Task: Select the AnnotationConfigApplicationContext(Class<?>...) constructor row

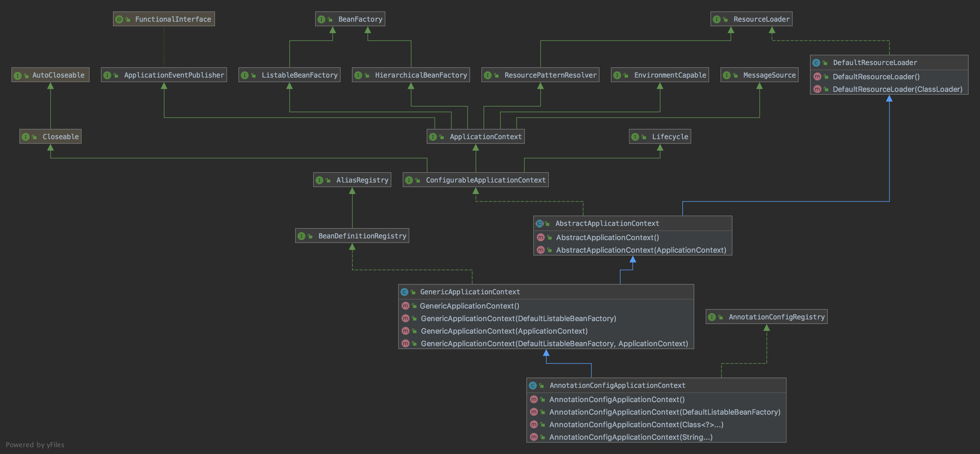Action: (656, 425)
